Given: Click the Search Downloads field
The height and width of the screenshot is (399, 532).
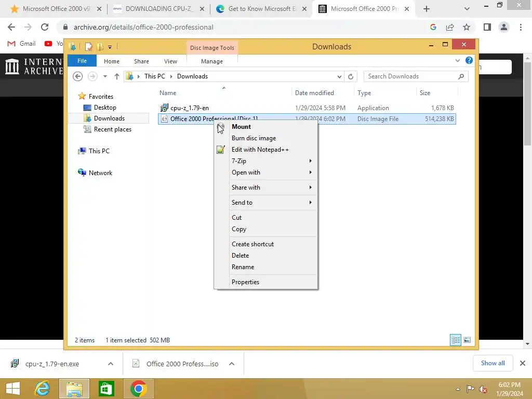Looking at the screenshot, I should (416, 76).
